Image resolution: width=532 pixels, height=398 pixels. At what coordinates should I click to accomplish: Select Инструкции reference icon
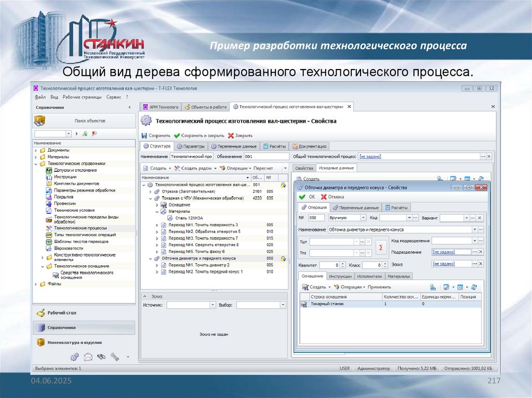point(49,177)
